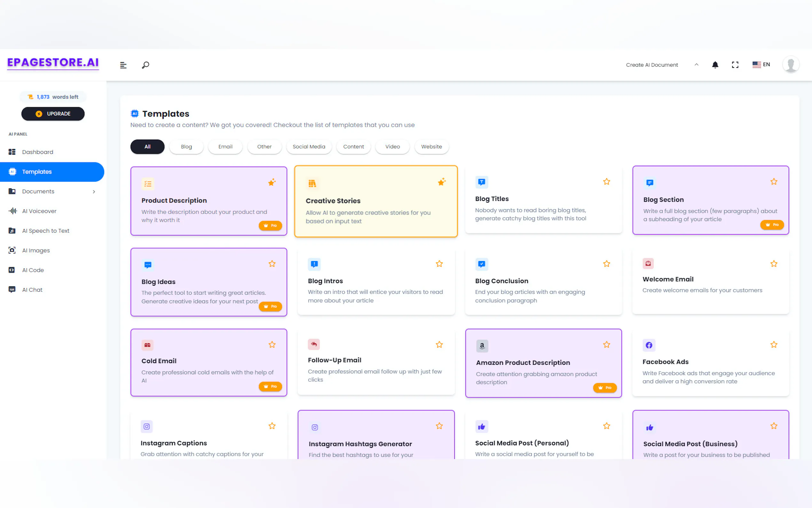Open user profile avatar
The image size is (812, 508).
click(791, 65)
